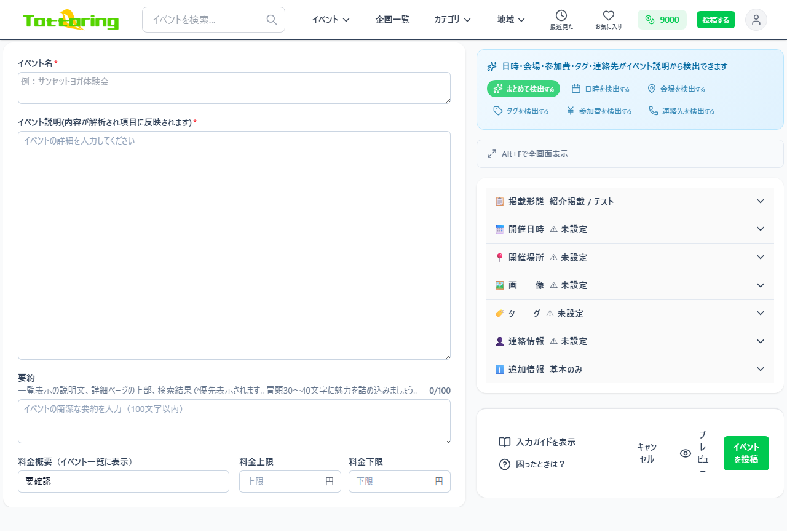
Task: Open the 地域 dropdown menu
Action: [x=511, y=20]
